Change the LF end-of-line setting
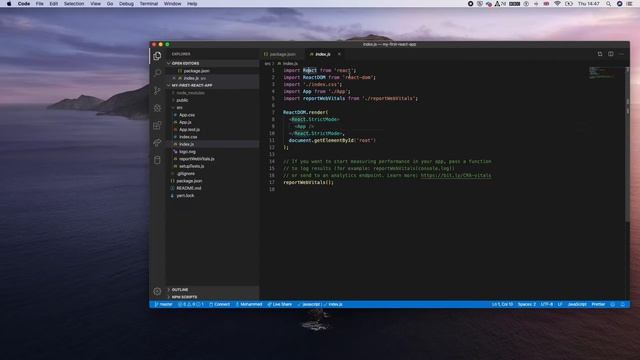The height and width of the screenshot is (360, 640). pos(560,304)
